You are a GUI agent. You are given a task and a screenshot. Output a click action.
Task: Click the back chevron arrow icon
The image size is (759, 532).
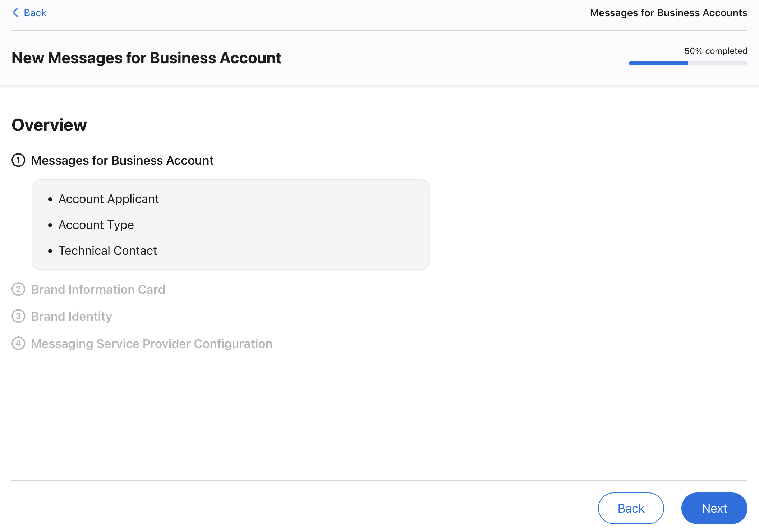coord(15,13)
